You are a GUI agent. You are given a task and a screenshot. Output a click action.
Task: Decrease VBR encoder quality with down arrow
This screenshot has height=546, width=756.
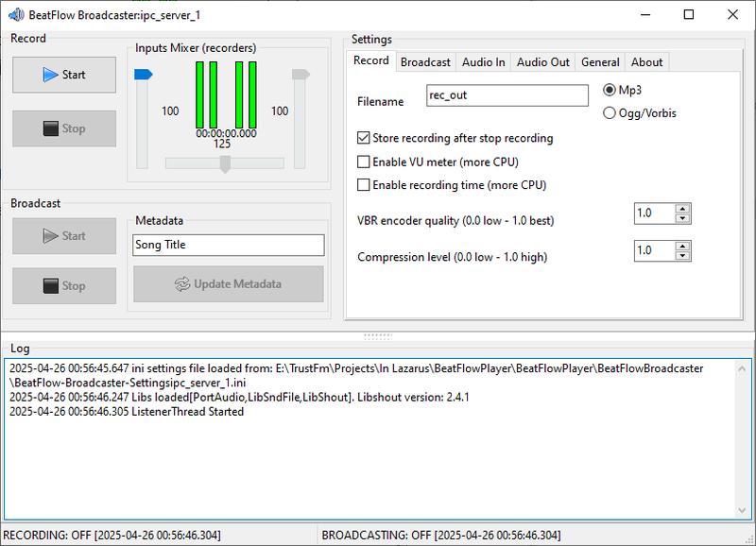click(682, 218)
